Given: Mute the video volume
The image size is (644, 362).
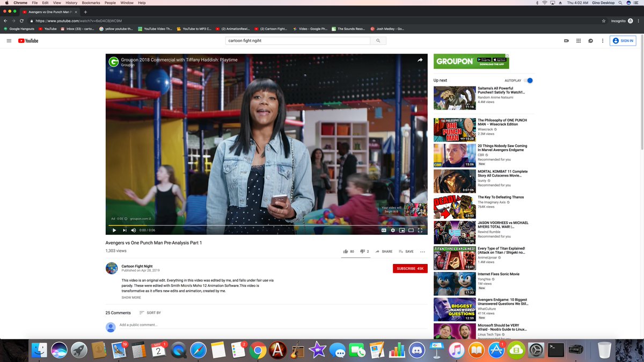Looking at the screenshot, I should coord(134,230).
